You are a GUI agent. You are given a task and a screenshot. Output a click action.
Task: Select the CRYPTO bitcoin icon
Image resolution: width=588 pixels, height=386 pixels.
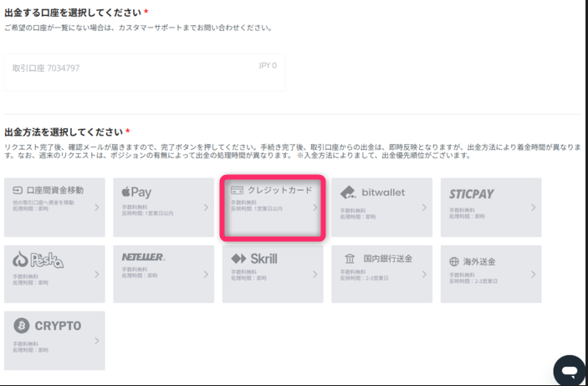(x=21, y=326)
